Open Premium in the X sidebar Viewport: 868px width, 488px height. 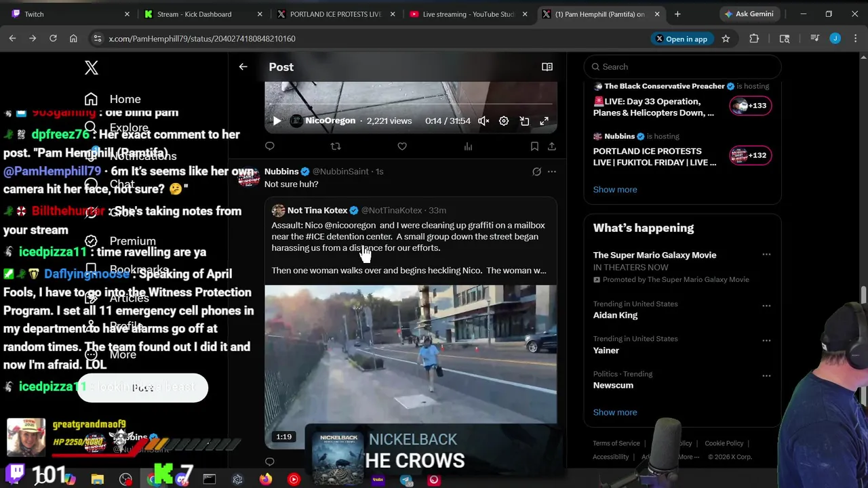[120, 241]
